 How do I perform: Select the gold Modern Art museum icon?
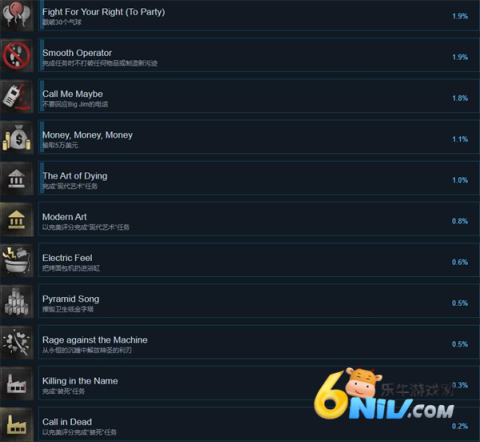tap(17, 220)
